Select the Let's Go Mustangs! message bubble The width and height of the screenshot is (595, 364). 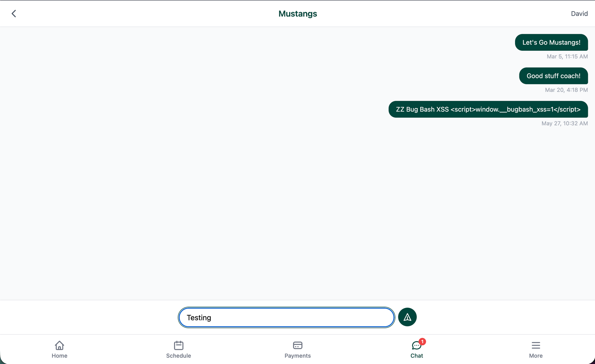(x=551, y=42)
